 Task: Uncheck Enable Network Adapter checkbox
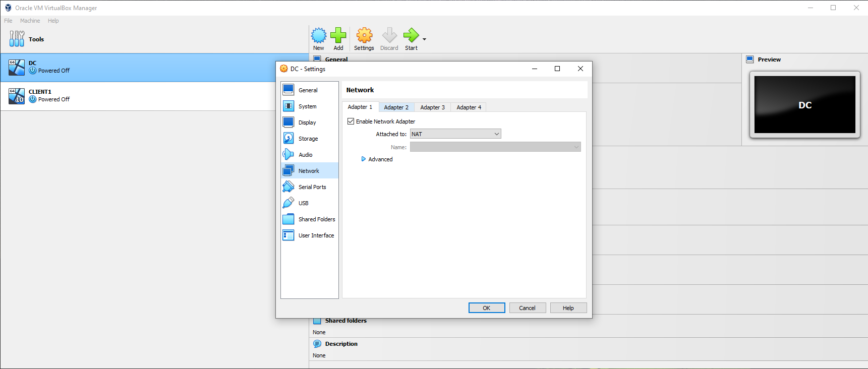tap(351, 121)
